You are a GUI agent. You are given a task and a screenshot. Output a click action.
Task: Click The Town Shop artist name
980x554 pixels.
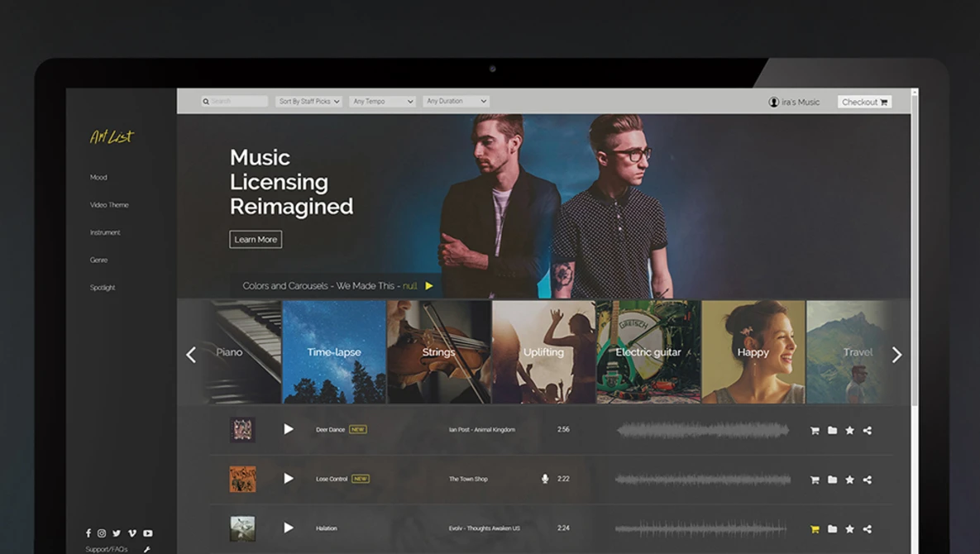tap(468, 479)
